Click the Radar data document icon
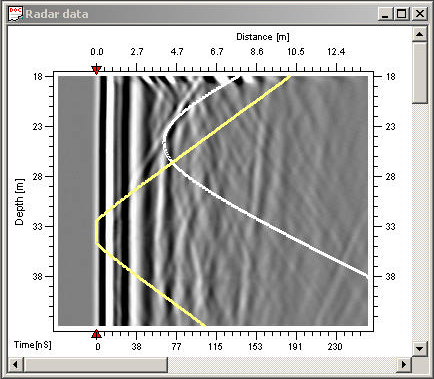The image size is (434, 379). 15,14
